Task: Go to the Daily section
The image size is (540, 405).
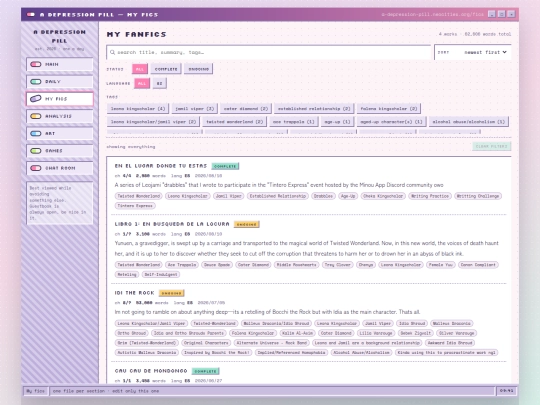Action: (x=60, y=82)
